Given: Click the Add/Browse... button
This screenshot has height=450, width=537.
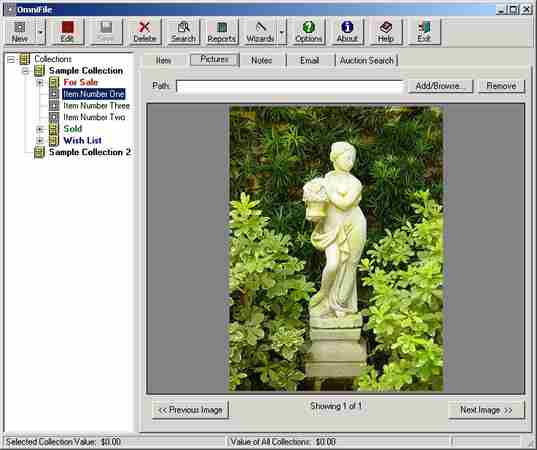Looking at the screenshot, I should point(440,86).
